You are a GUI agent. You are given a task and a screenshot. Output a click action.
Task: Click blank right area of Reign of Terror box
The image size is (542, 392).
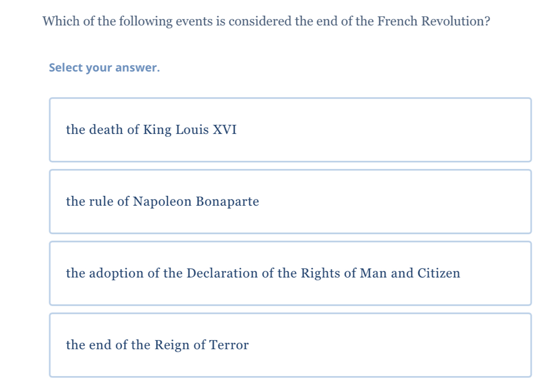407,345
